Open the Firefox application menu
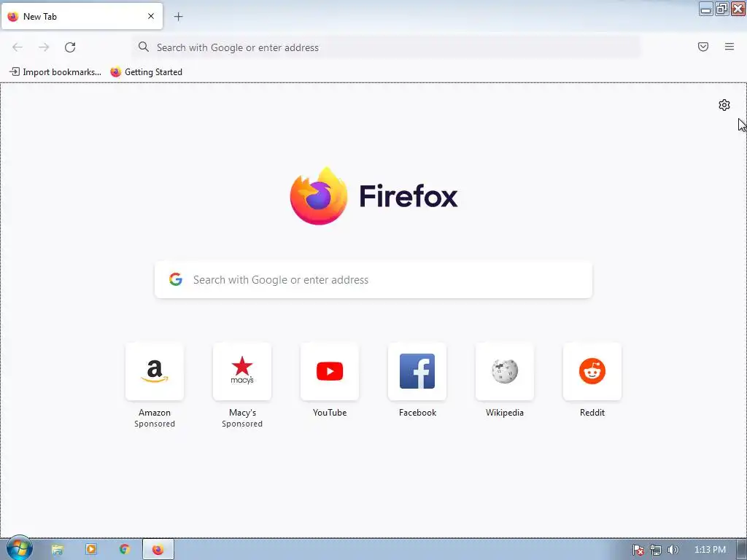This screenshot has height=560, width=747. pos(729,47)
